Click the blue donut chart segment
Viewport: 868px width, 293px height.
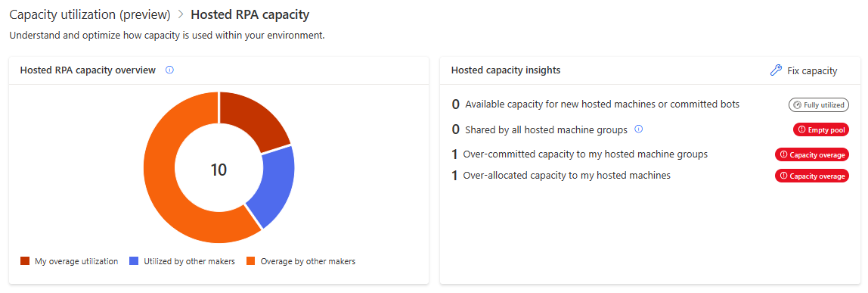click(x=270, y=185)
